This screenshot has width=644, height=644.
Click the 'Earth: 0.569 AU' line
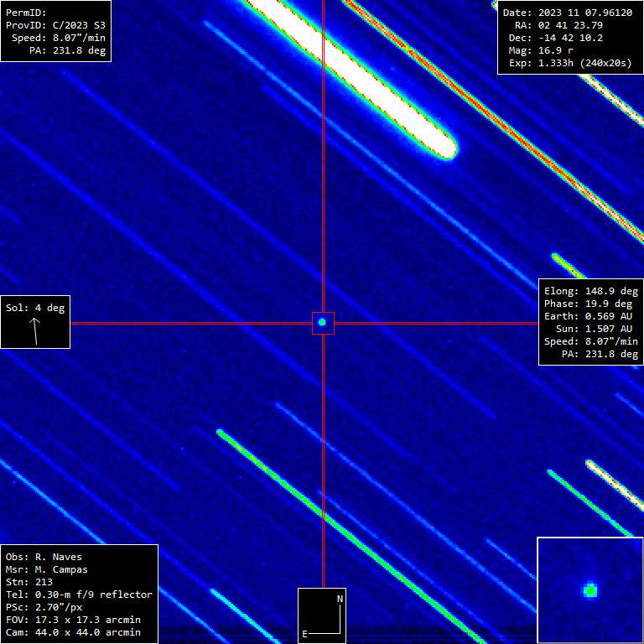[588, 316]
